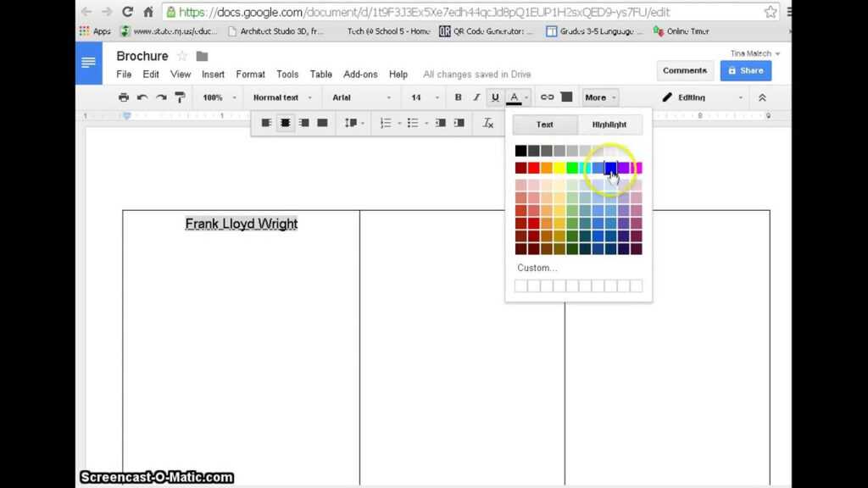Open the zoom 100% dropdown
Viewport: 868px width, 488px height.
point(218,97)
